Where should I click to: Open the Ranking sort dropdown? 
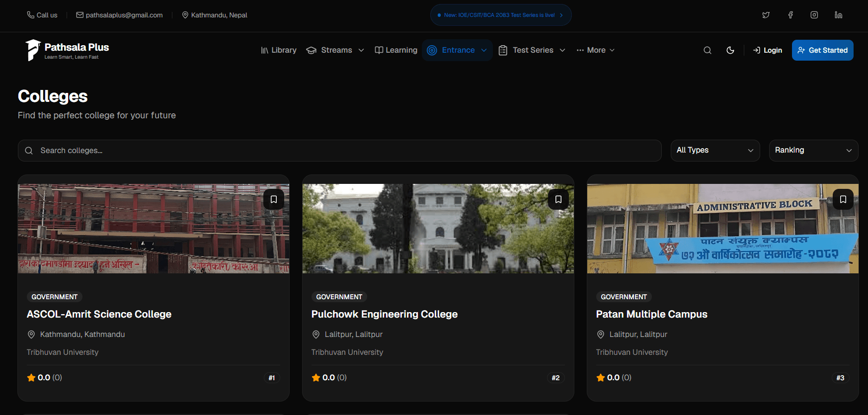coord(813,151)
